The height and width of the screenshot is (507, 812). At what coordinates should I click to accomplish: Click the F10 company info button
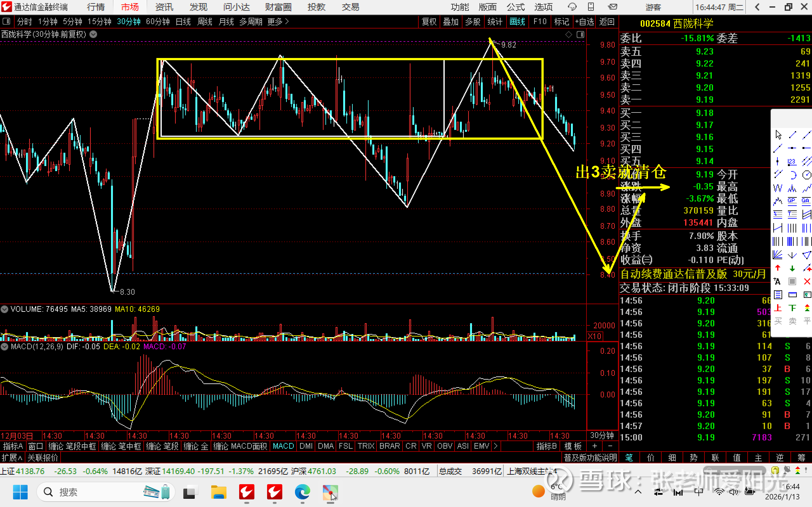(540, 22)
